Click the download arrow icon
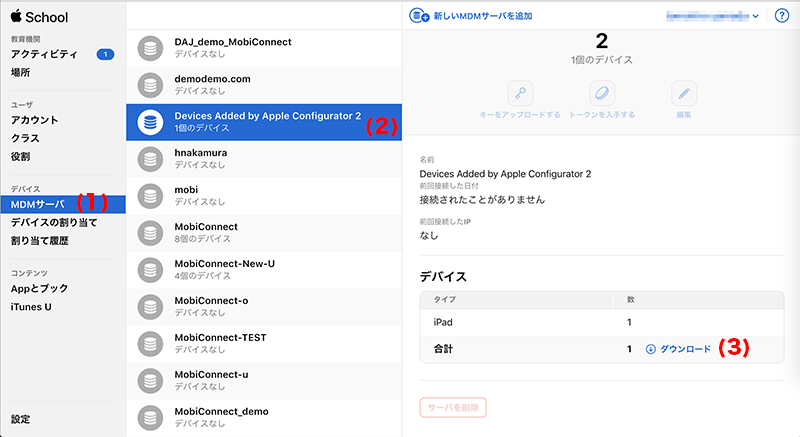 click(651, 349)
